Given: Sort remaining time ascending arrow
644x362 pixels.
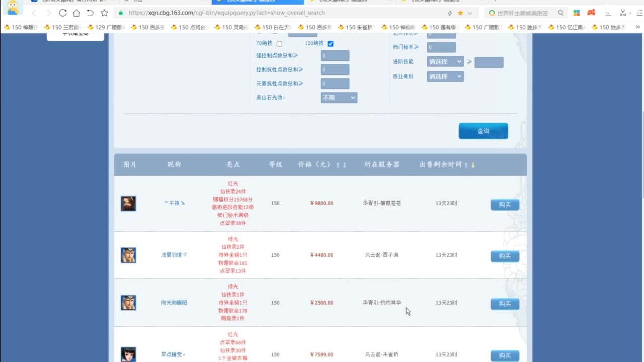Looking at the screenshot, I should tap(466, 165).
